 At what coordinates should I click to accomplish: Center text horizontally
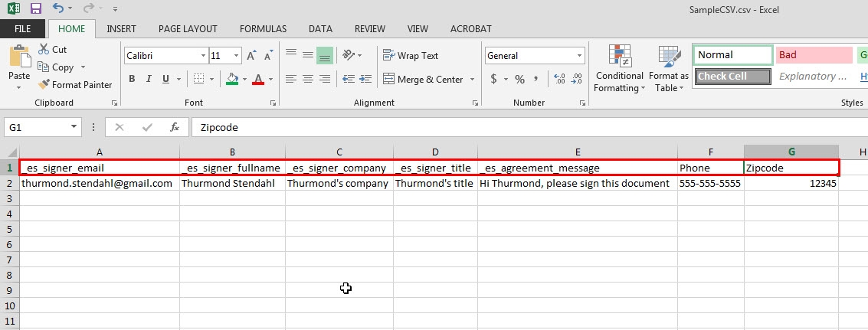click(308, 79)
